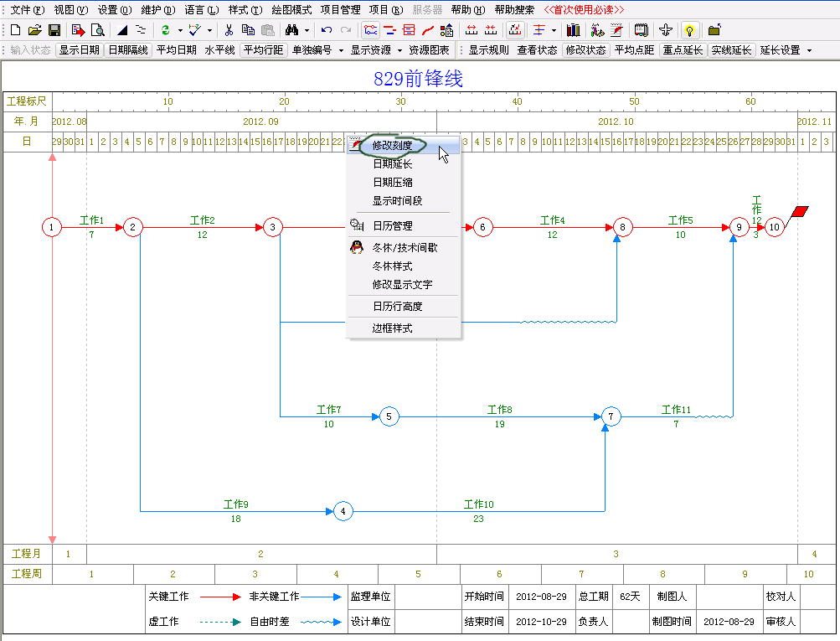Select node 4 circle in diagram
The height and width of the screenshot is (641, 840).
click(343, 511)
